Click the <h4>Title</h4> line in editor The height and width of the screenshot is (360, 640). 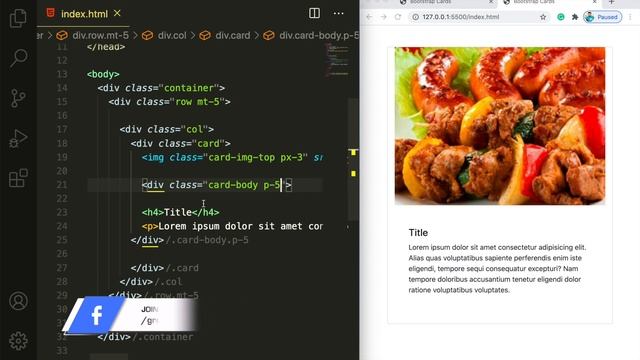pos(180,212)
